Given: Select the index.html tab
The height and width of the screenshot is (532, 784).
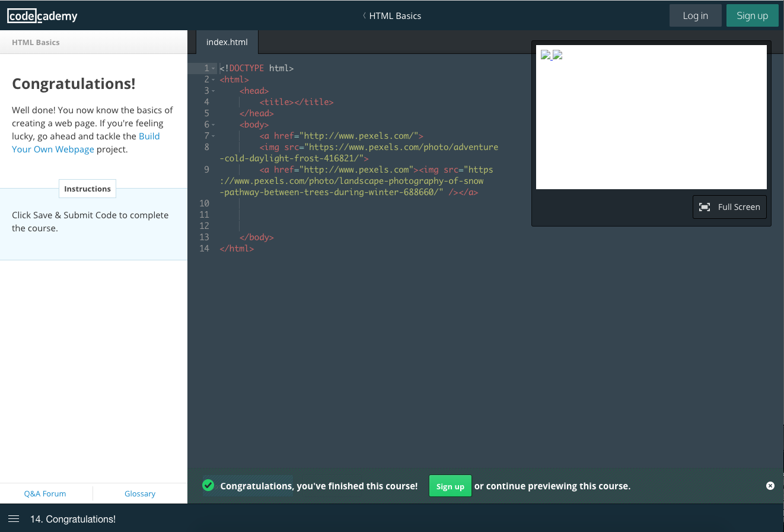Looking at the screenshot, I should click(227, 42).
